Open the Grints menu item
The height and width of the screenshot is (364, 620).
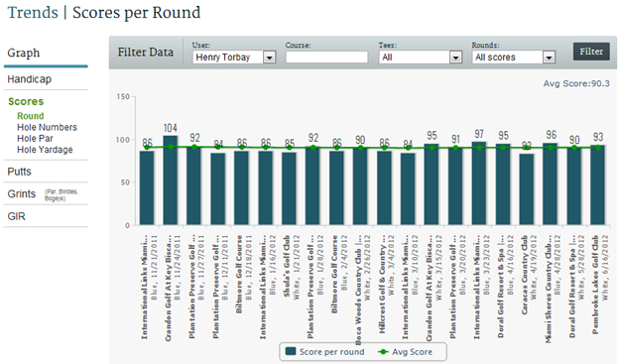click(x=22, y=194)
